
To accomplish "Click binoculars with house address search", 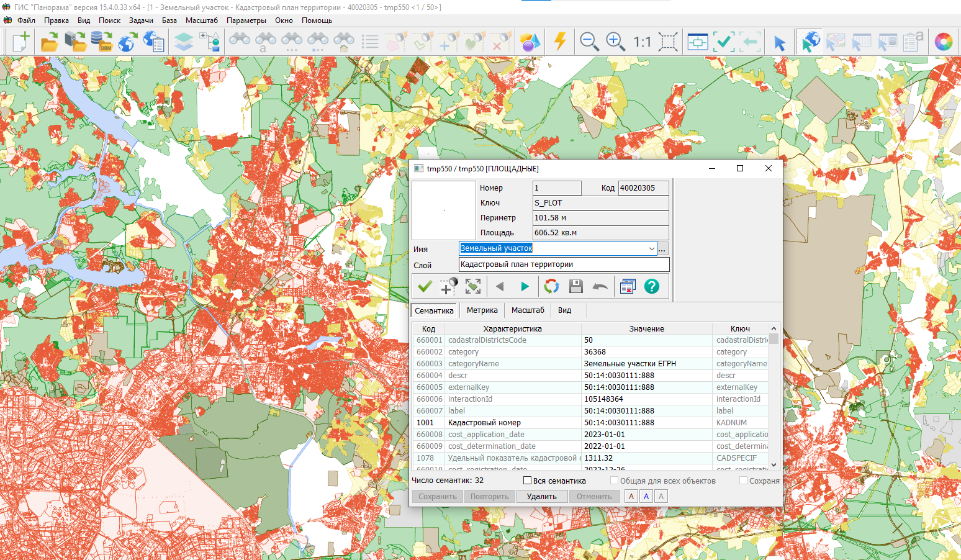I will click(344, 42).
